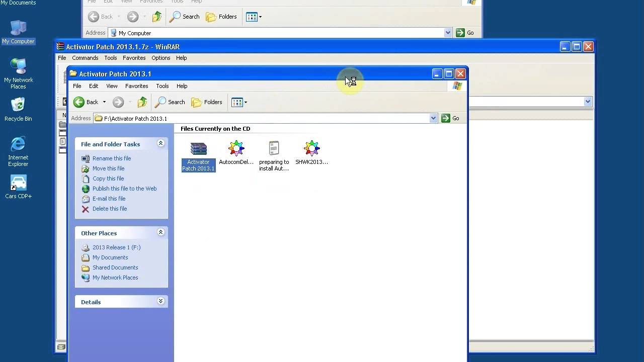Screen dimensions: 644x362
Task: Open 2013 Release 1 (F:) in Other Places
Action: (x=116, y=247)
